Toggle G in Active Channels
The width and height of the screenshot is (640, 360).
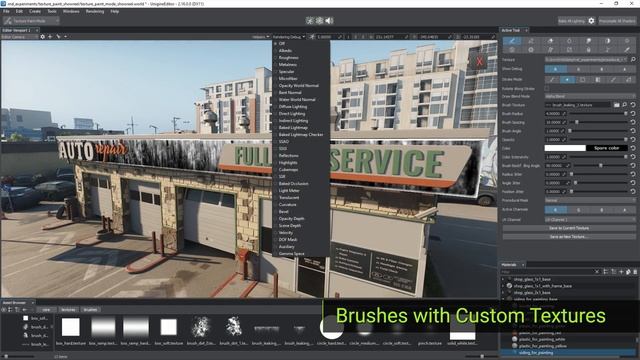(578, 210)
